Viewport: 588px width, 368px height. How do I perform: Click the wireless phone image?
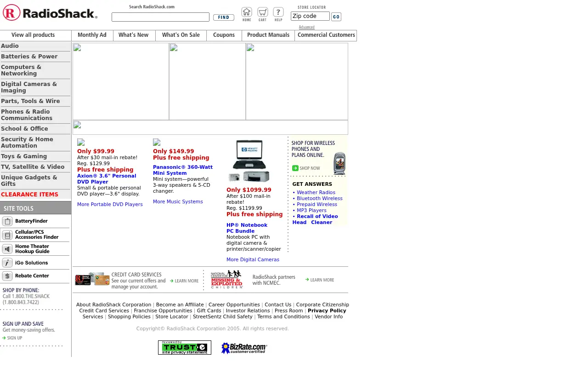click(339, 163)
